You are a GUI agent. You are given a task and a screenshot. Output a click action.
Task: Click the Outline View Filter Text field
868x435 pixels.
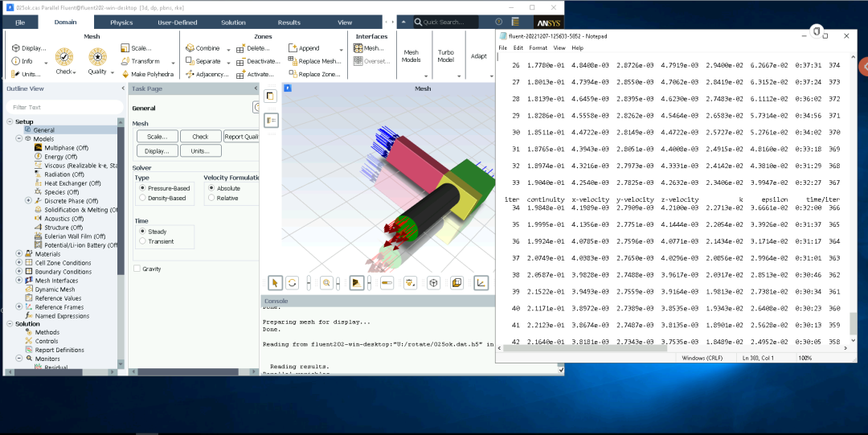point(65,107)
